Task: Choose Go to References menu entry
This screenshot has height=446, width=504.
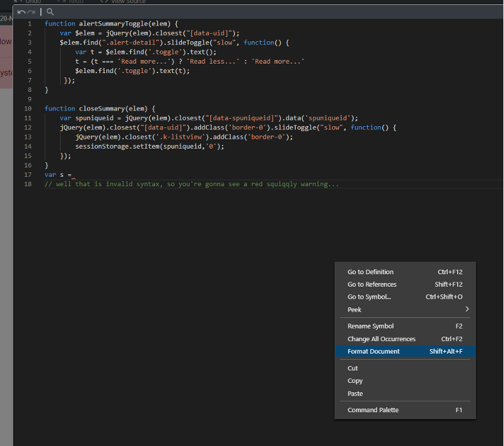Action: [x=371, y=284]
